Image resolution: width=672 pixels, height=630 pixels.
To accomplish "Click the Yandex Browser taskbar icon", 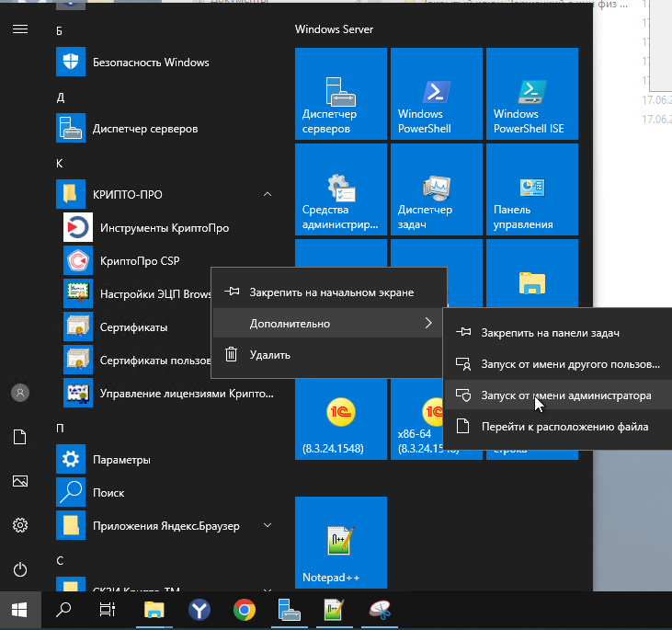I will tap(199, 610).
